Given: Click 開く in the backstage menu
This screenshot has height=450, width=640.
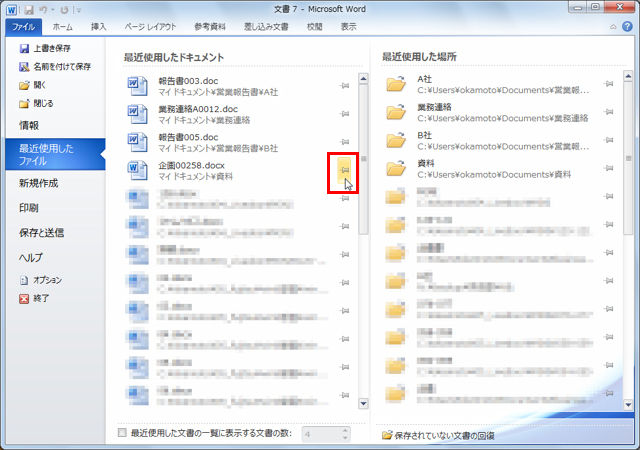Looking at the screenshot, I should tap(33, 85).
